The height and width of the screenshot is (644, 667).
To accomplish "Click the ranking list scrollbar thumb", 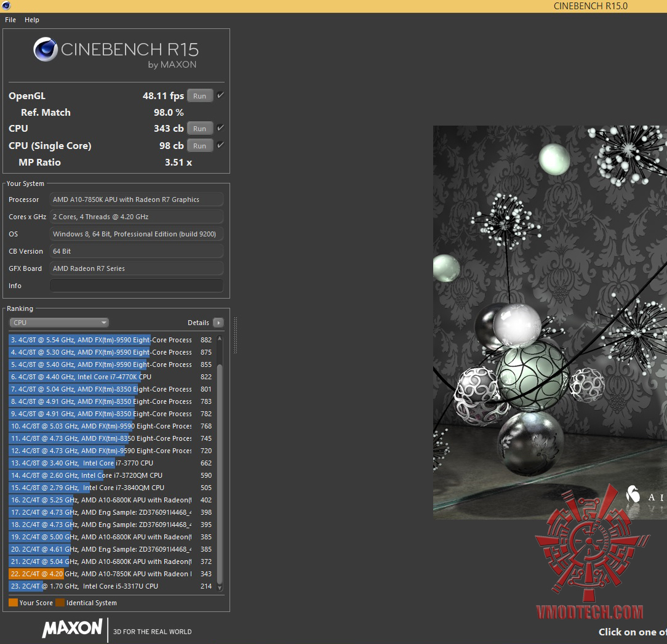I will pos(220,473).
